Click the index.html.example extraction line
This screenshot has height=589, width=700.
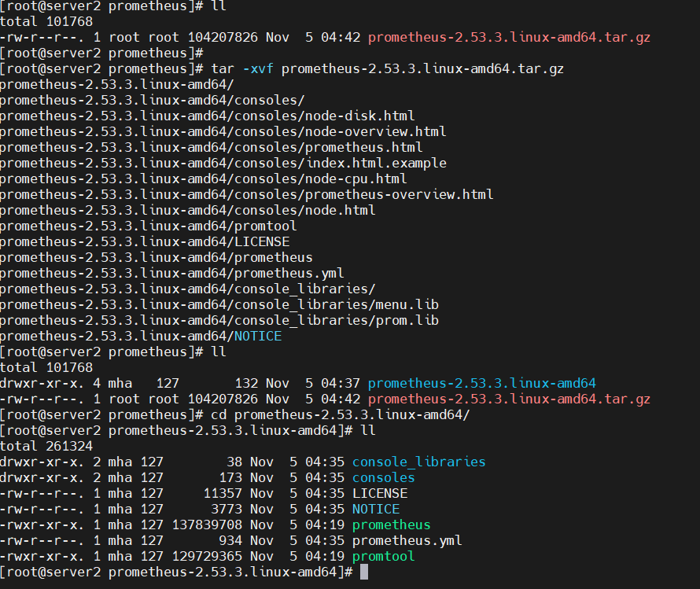coord(223,164)
